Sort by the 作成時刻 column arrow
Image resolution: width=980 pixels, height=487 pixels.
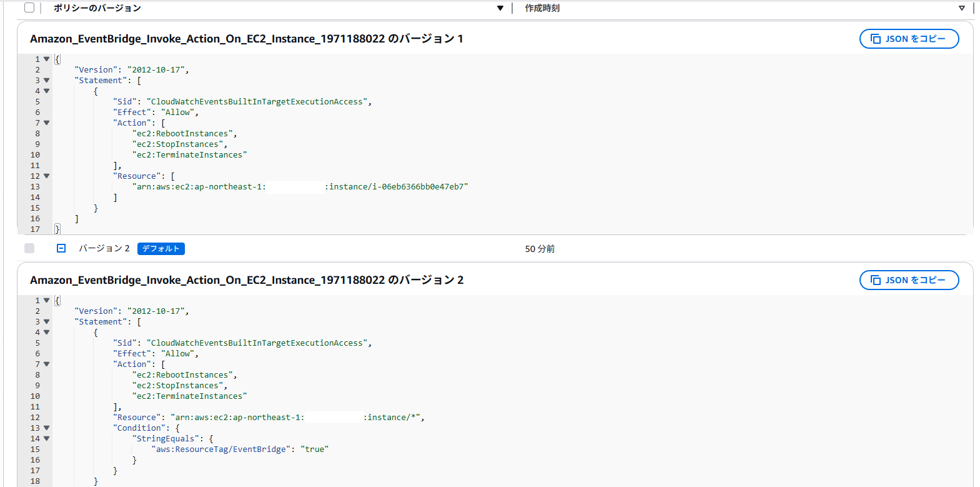click(x=962, y=8)
